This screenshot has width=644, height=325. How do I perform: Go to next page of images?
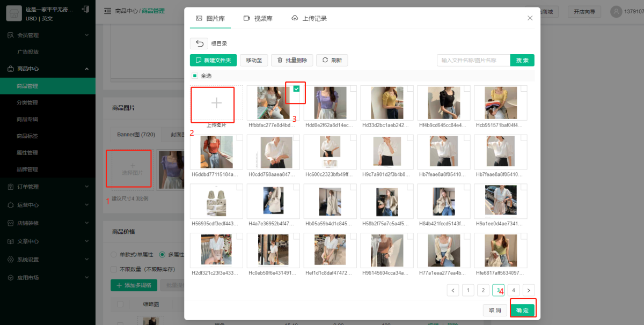529,290
